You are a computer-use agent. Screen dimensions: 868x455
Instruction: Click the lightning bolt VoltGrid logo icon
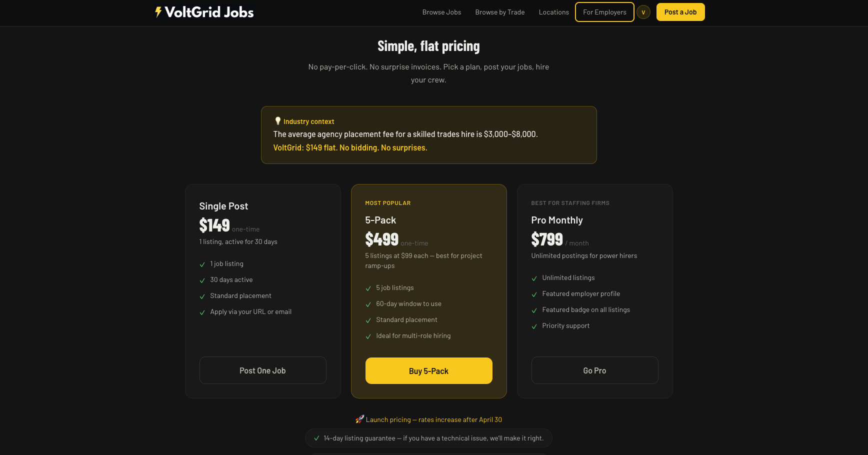point(157,11)
